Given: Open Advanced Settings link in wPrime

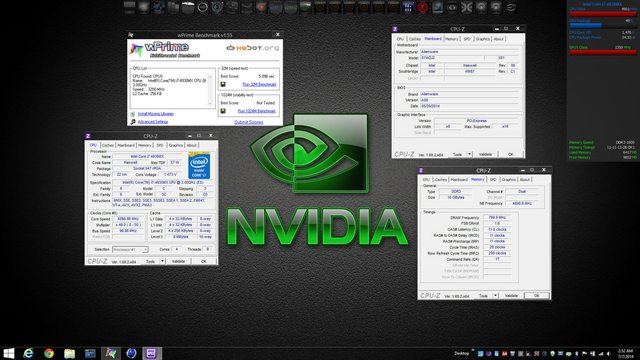Looking at the screenshot, I should pos(153,122).
